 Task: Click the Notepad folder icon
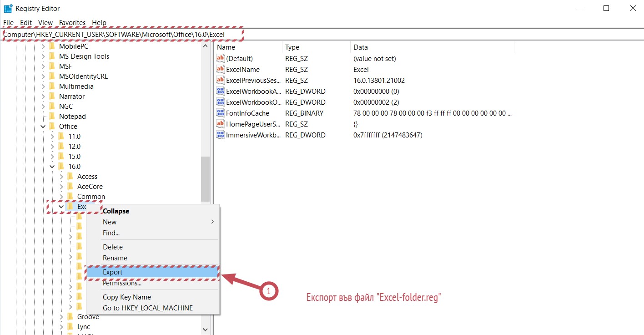point(52,116)
